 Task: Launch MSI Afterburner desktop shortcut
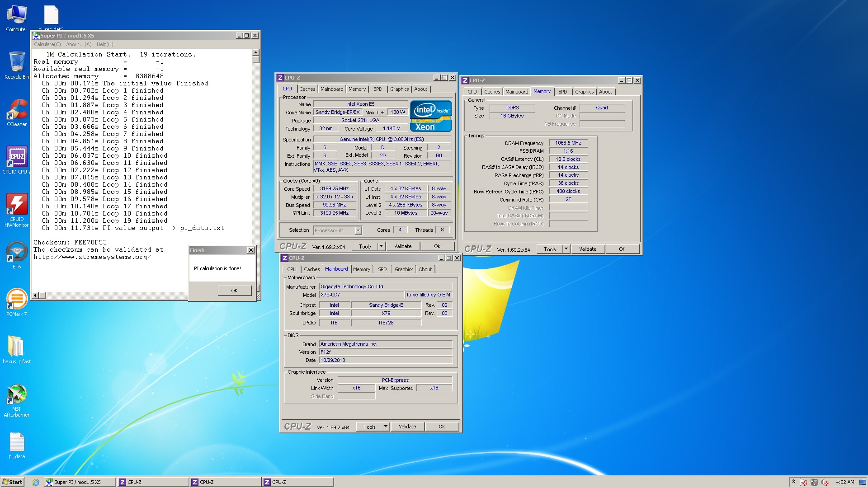(x=17, y=400)
